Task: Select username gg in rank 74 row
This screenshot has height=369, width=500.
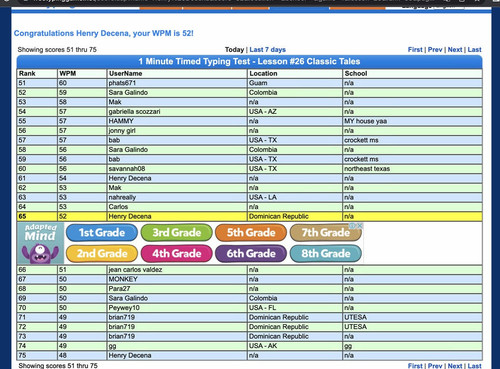Action: [112, 346]
